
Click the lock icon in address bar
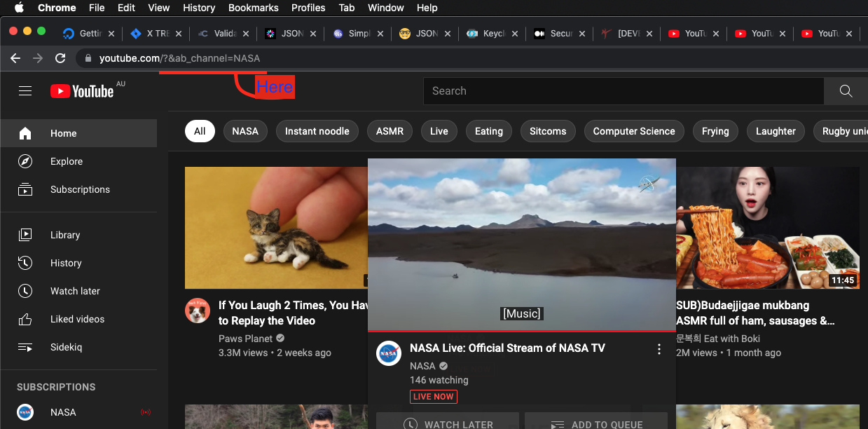click(x=88, y=58)
